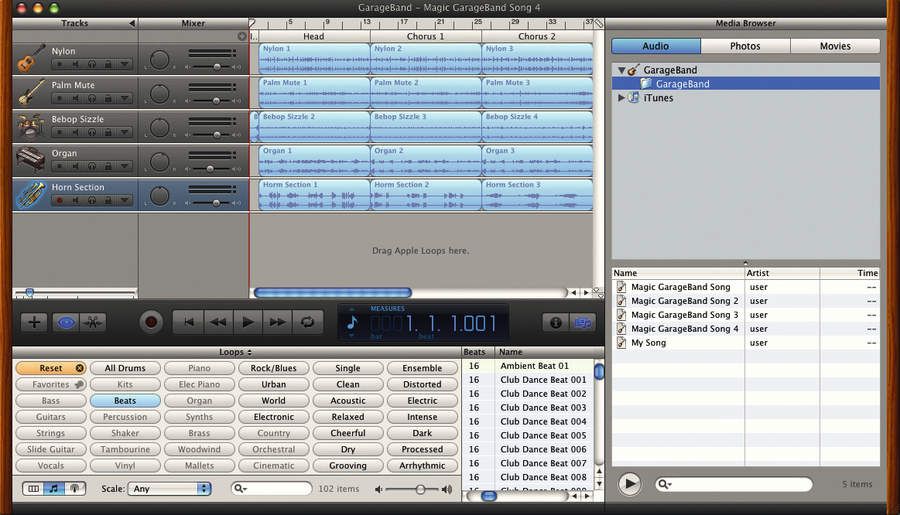Viewport: 900px width, 515px height.
Task: Click the Chorus 1 arrangement marker
Action: tap(425, 36)
